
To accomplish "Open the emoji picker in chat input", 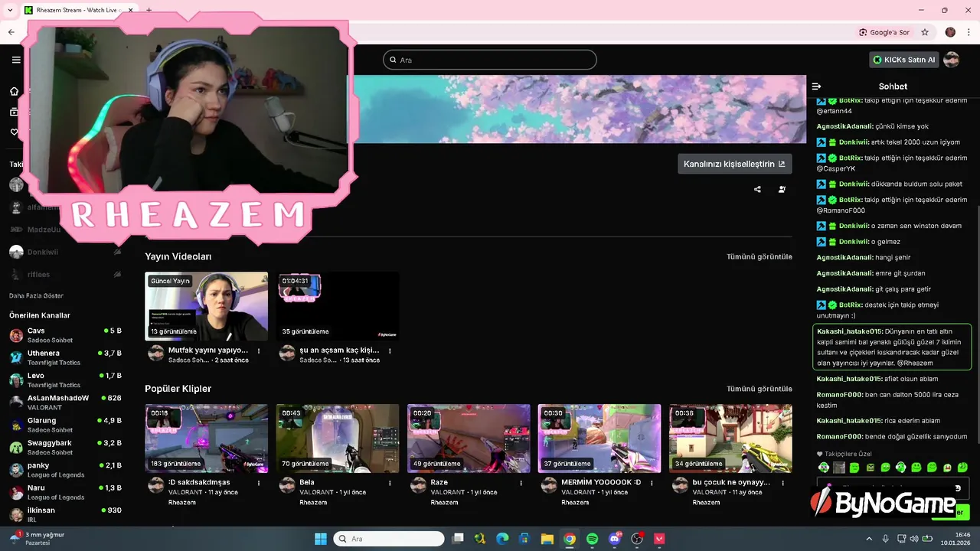I will (957, 487).
